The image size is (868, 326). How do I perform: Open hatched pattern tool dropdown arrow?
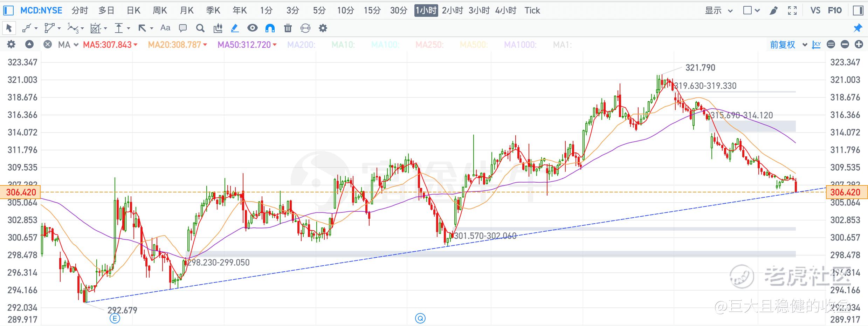105,28
